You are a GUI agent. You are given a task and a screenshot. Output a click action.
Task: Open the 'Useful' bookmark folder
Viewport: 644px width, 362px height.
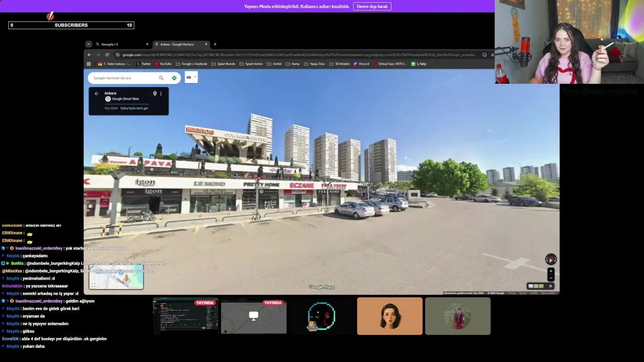click(x=274, y=64)
